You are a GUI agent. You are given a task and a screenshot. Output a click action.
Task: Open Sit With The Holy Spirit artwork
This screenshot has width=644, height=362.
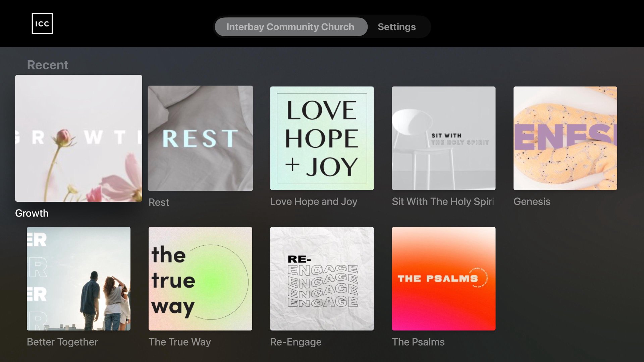443,138
